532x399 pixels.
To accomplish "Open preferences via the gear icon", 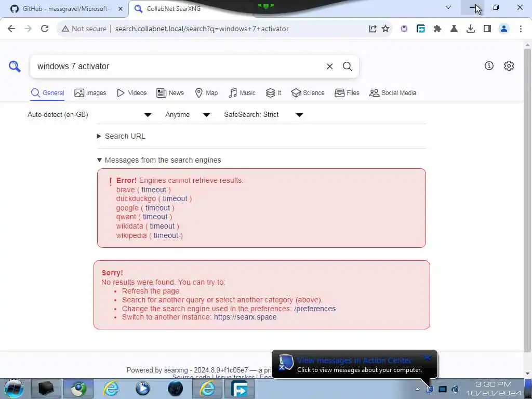I will click(509, 66).
